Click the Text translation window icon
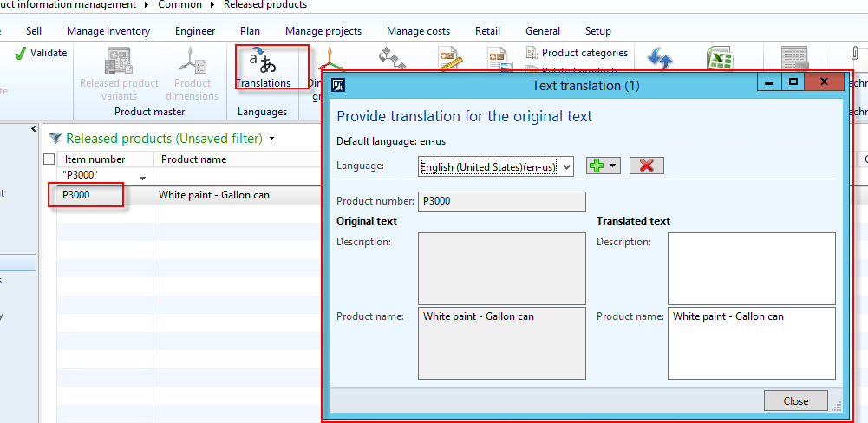The image size is (868, 423). [340, 85]
